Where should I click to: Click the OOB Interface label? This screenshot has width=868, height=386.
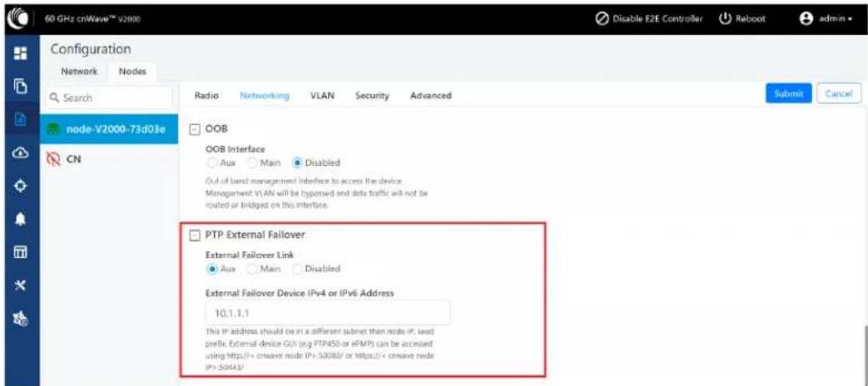coord(236,149)
